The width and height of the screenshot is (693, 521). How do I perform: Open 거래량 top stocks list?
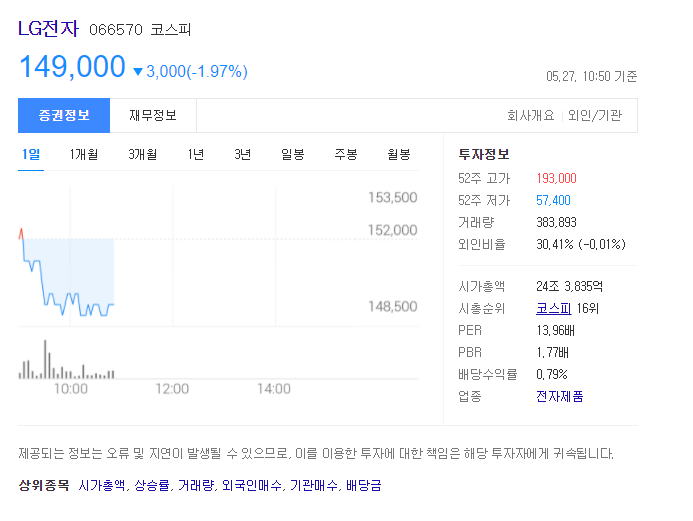coord(196,485)
